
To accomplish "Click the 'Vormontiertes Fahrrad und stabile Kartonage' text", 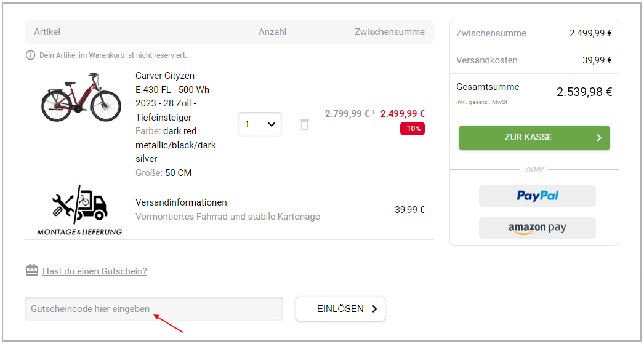I will click(228, 217).
